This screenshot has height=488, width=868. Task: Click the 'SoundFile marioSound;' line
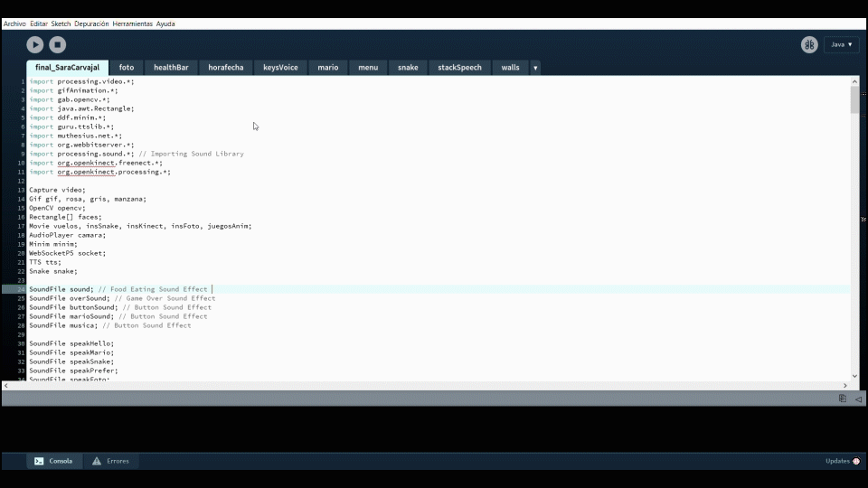tap(118, 316)
